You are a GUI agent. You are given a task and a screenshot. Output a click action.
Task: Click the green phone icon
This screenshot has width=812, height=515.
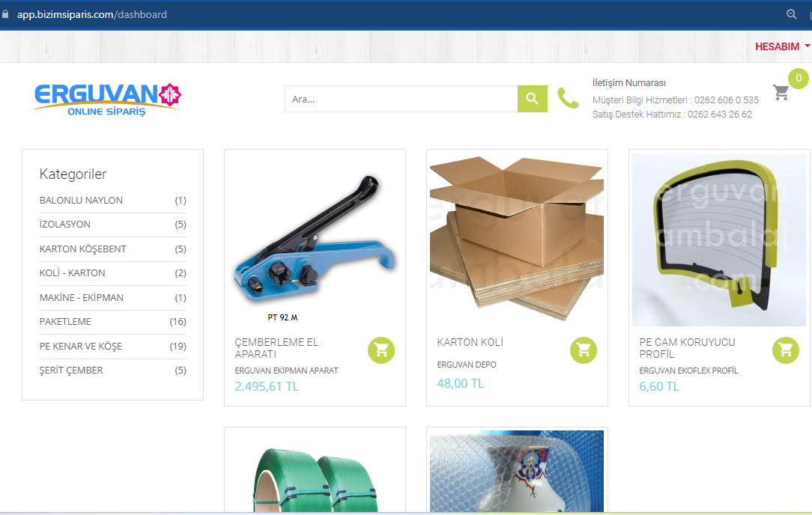coord(568,98)
